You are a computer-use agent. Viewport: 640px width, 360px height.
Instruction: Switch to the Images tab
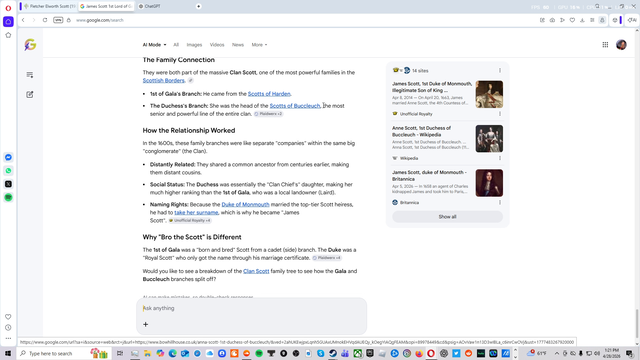click(x=194, y=45)
